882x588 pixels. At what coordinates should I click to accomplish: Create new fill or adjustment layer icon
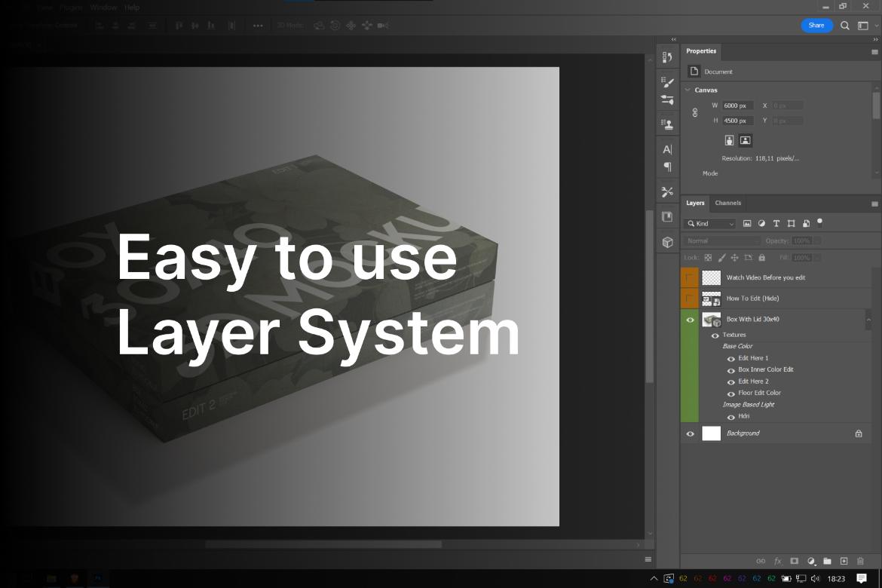[811, 561]
